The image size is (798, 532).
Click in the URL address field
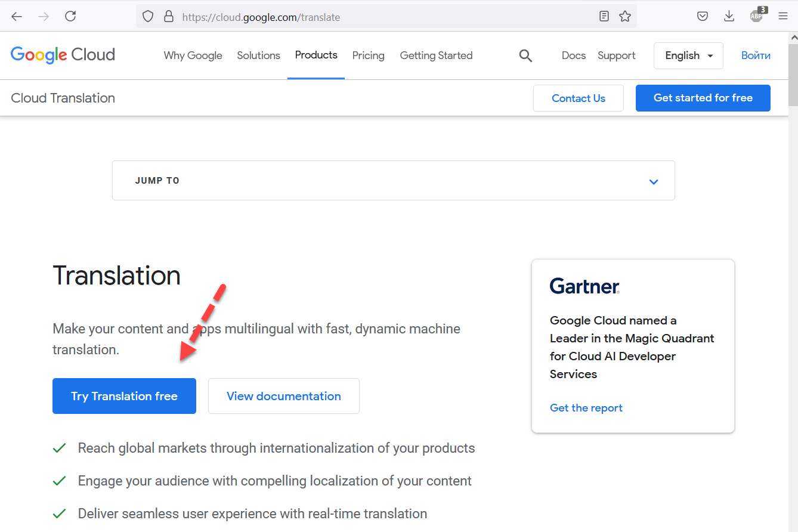382,17
